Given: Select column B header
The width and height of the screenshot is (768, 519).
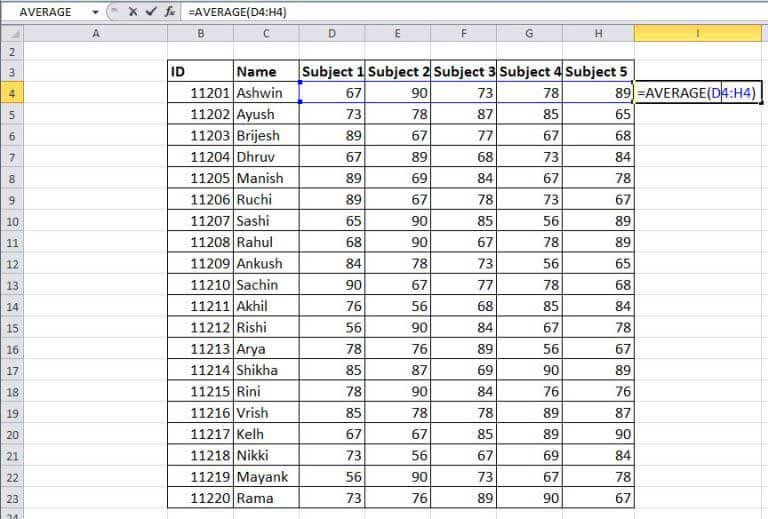Looking at the screenshot, I should coord(200,33).
